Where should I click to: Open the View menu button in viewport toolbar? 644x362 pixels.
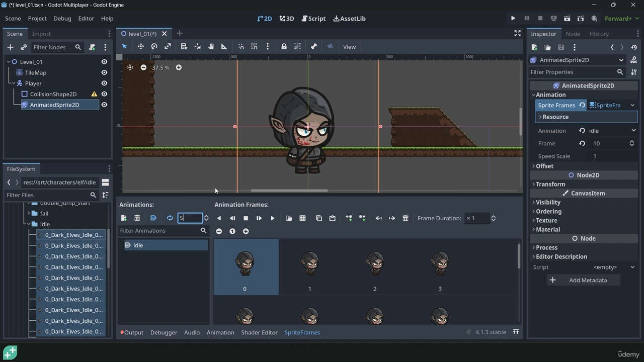click(x=349, y=47)
